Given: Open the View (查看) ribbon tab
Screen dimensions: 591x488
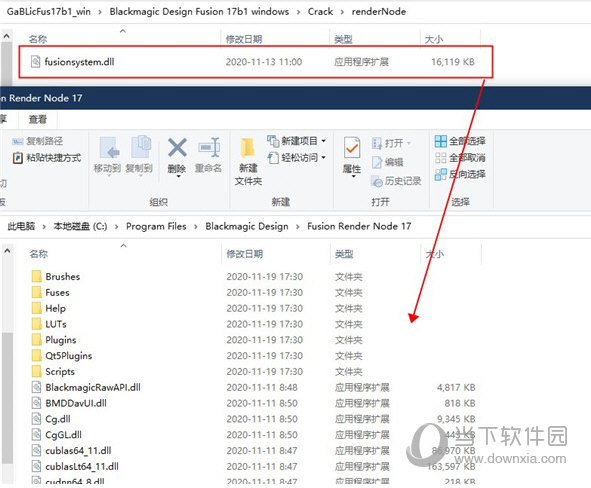Looking at the screenshot, I should coord(38,120).
